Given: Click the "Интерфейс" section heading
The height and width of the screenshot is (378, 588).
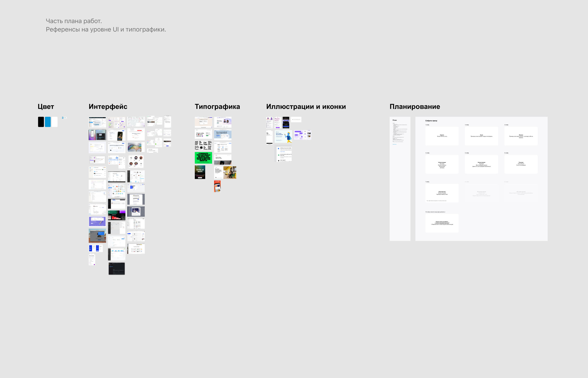Looking at the screenshot, I should pyautogui.click(x=108, y=106).
